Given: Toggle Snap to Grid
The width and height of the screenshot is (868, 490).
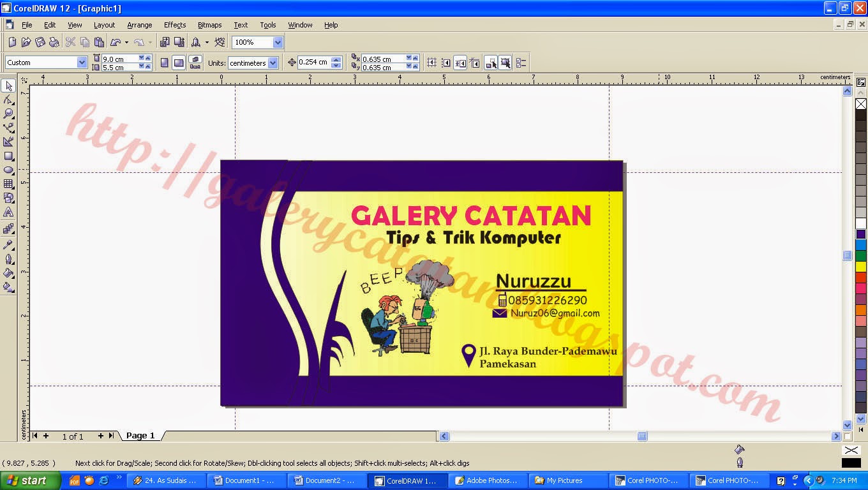Looking at the screenshot, I should [432, 63].
